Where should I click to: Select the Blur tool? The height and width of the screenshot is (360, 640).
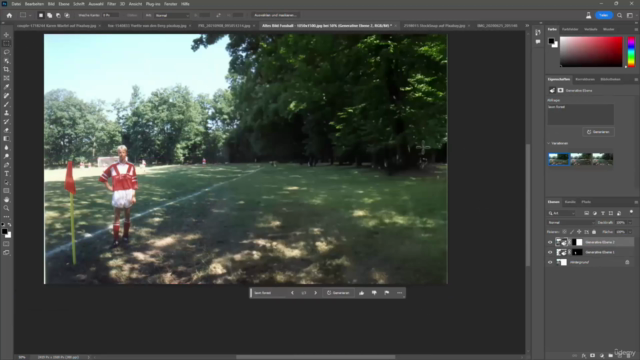coord(6,148)
